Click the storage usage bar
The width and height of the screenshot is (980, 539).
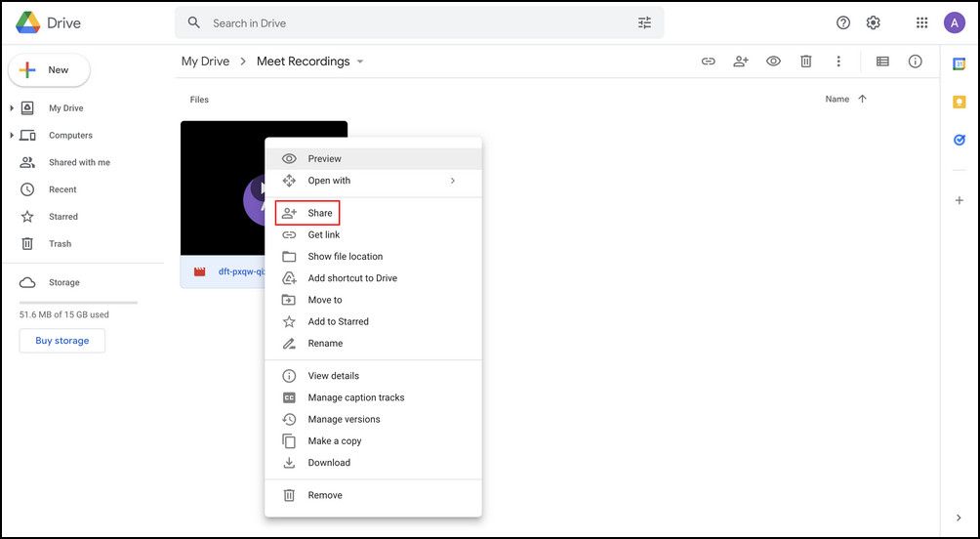pos(78,303)
